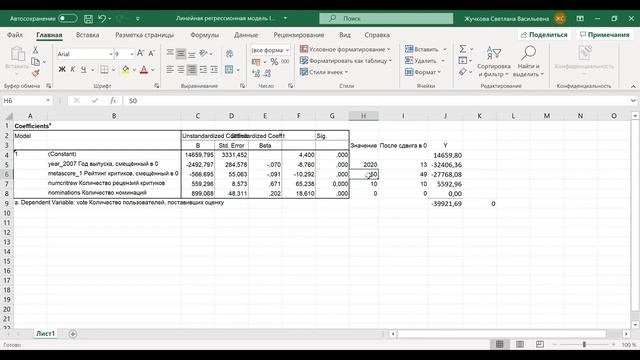Toggle italic К formatting

pos(73,70)
